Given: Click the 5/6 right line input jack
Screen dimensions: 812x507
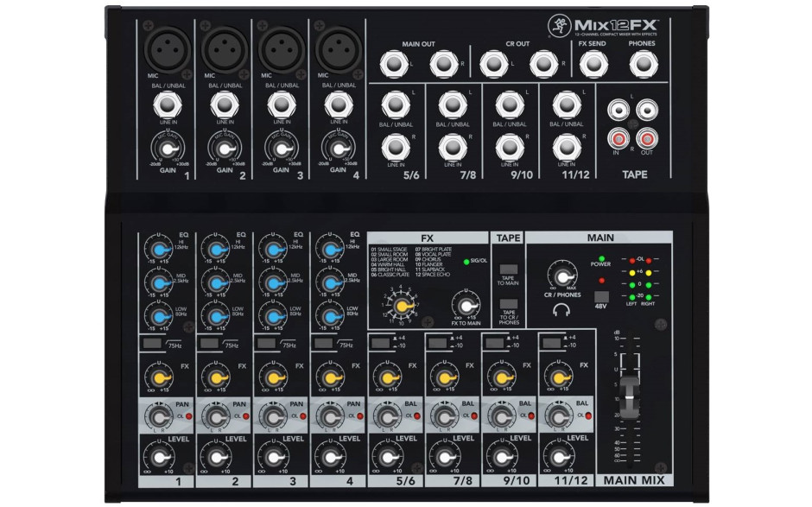Looking at the screenshot, I should pyautogui.click(x=396, y=148).
